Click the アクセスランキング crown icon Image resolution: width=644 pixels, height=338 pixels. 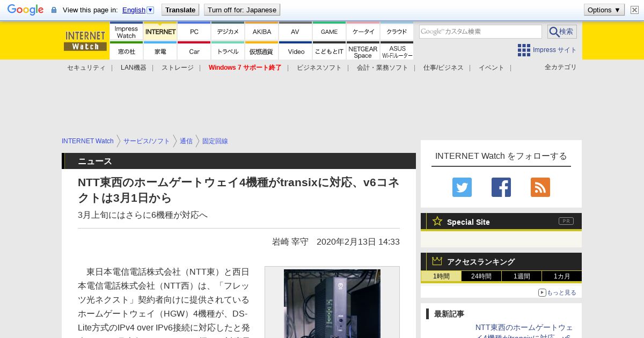coord(437,261)
